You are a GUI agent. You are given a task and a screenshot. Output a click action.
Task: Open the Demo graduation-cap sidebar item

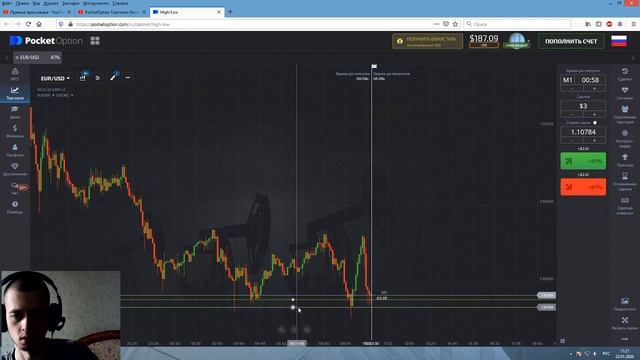click(x=15, y=112)
